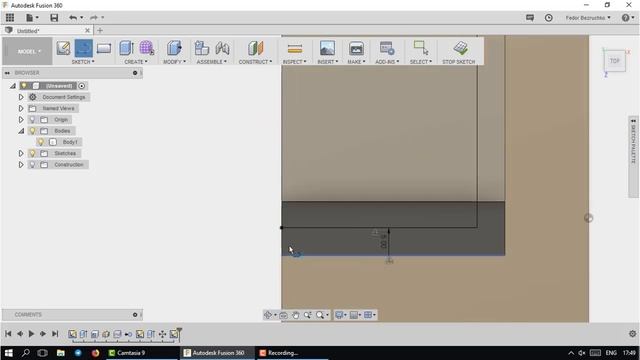Open the INSPECT dropdown menu
This screenshot has width=640, height=360.
tap(294, 62)
